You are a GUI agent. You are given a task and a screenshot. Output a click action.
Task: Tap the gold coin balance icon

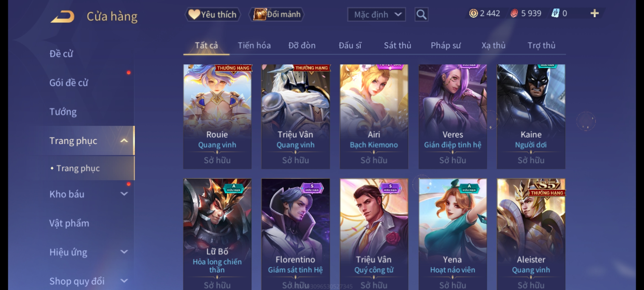pyautogui.click(x=473, y=13)
